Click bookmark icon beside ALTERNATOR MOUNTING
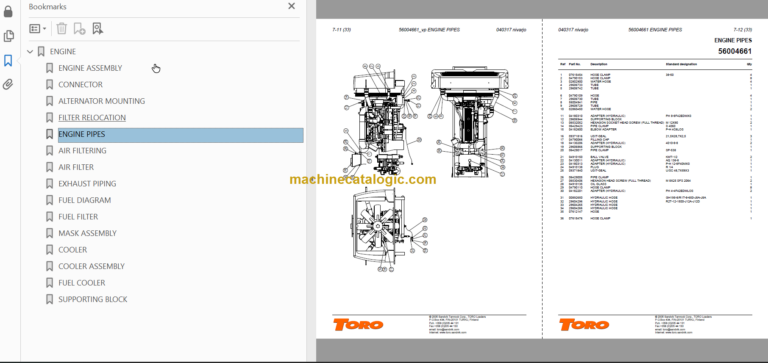 [x=49, y=101]
